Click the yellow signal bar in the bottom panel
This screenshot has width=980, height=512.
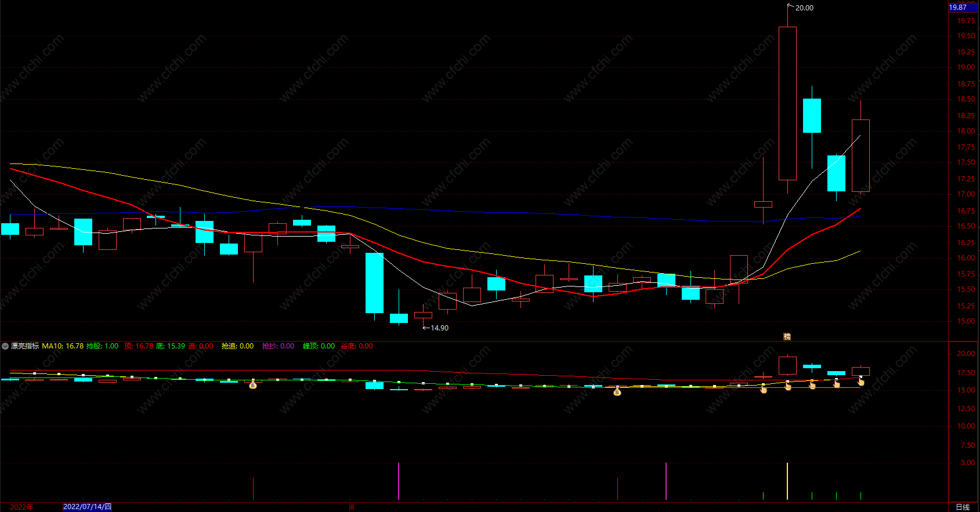click(x=787, y=481)
